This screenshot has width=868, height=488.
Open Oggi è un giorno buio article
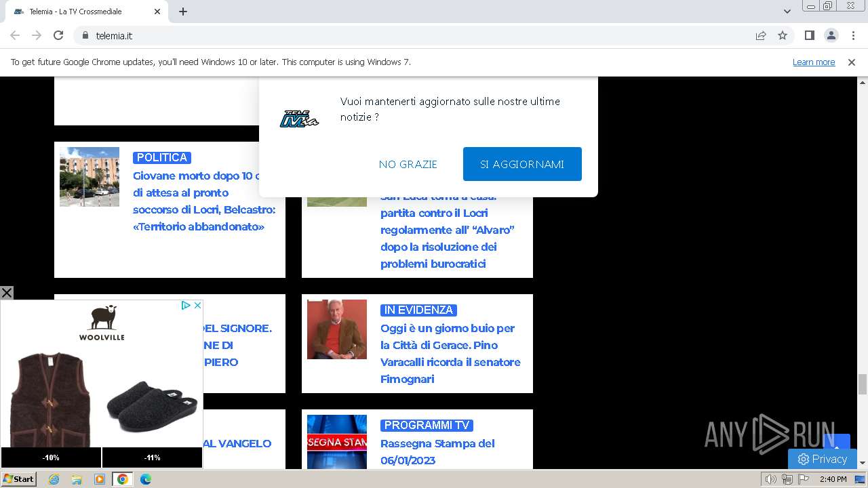click(x=450, y=353)
